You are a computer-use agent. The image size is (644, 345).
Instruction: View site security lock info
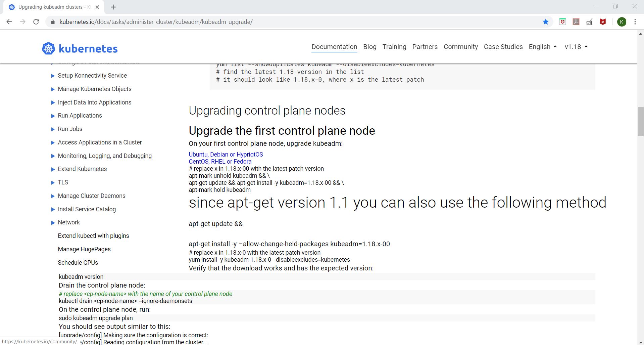[52, 22]
